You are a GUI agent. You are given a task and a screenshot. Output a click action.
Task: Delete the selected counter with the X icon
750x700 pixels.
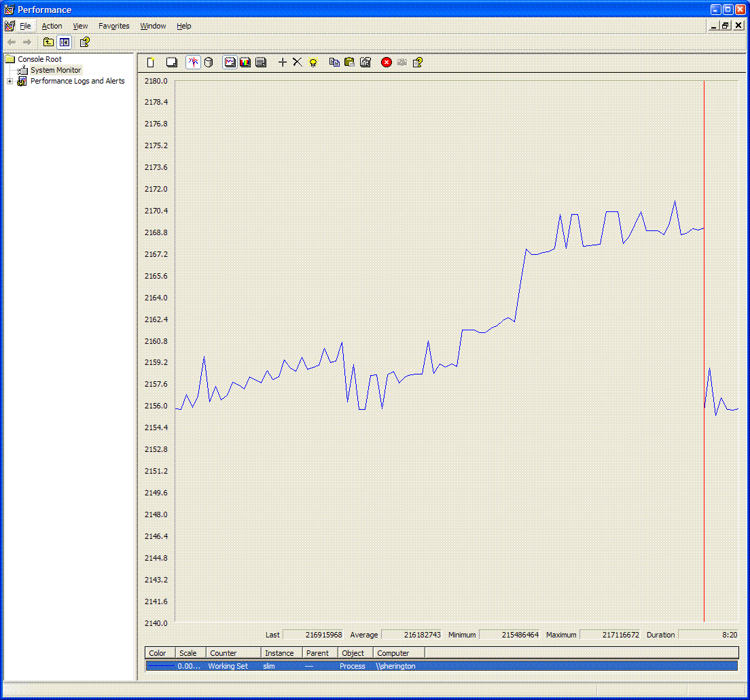tap(297, 63)
